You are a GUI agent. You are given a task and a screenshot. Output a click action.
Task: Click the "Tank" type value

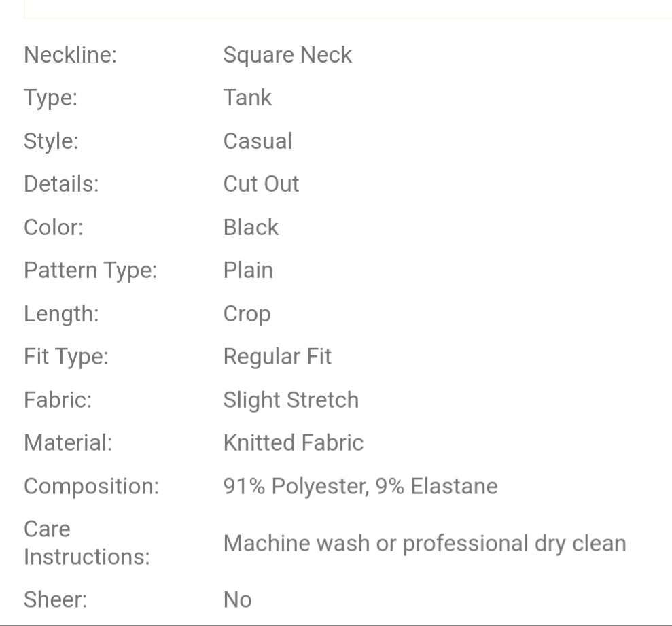[x=247, y=98]
